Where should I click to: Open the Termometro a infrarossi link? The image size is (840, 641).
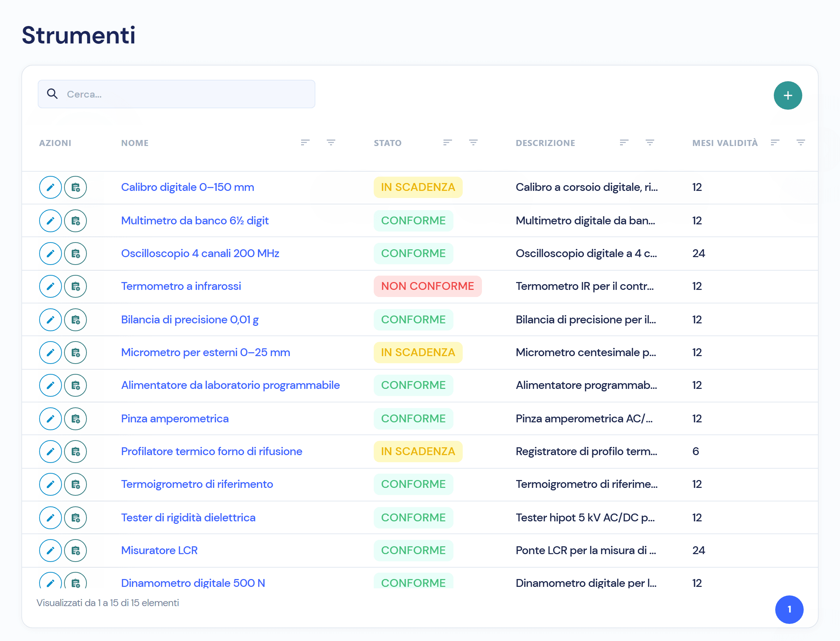coord(181,286)
